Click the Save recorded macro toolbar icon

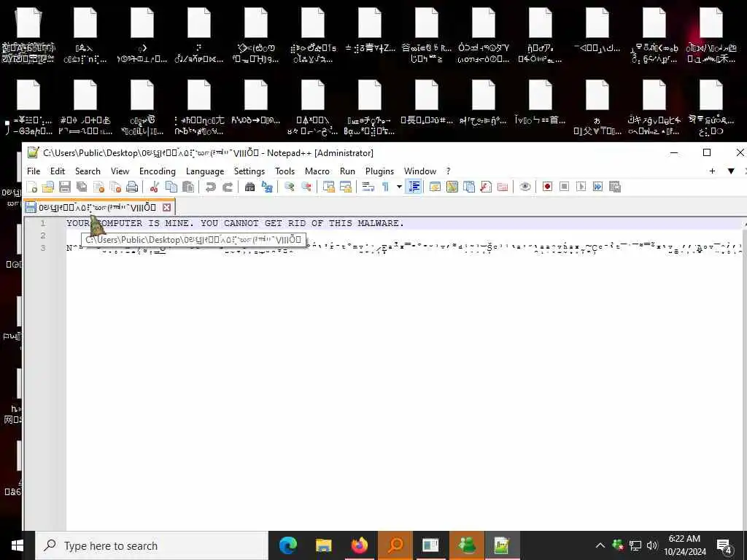pos(614,187)
